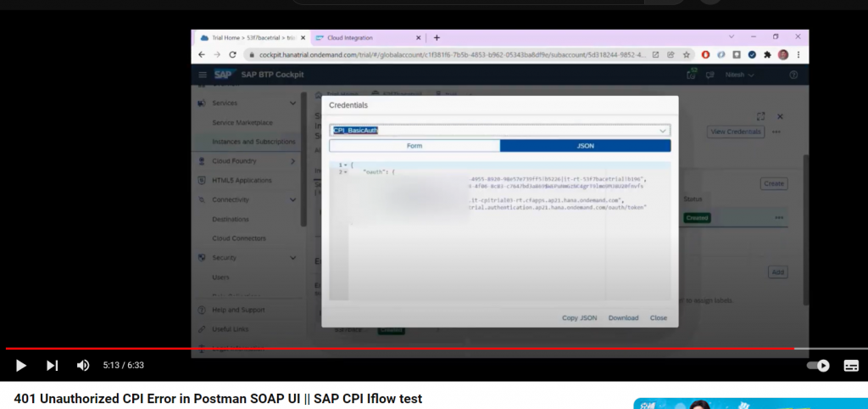Bookmark this page with the star icon
The image size is (868, 409).
coord(686,55)
